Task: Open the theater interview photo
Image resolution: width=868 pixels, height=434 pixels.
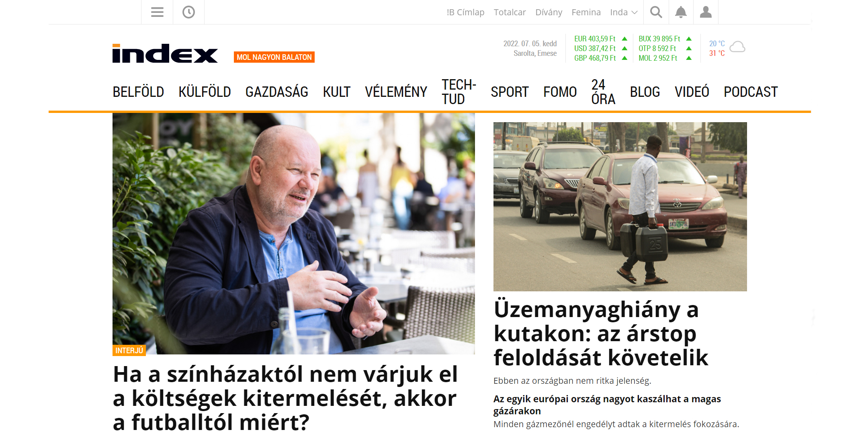Action: click(294, 233)
